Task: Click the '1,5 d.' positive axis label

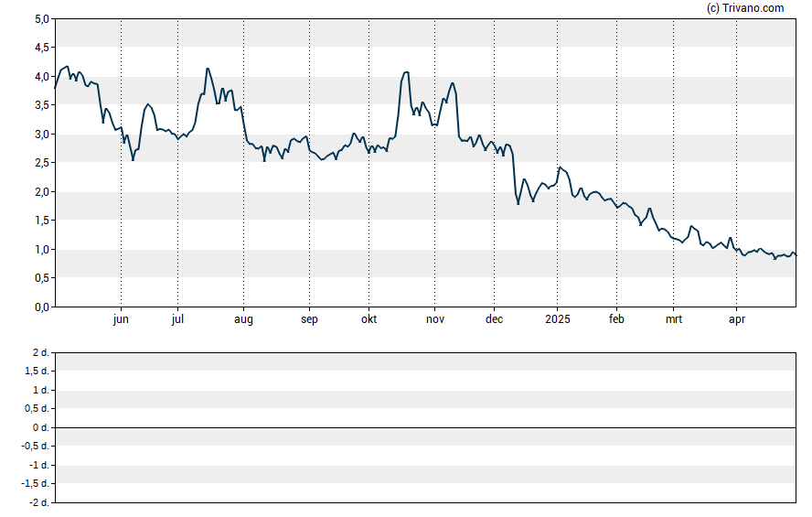Action: pyautogui.click(x=37, y=371)
